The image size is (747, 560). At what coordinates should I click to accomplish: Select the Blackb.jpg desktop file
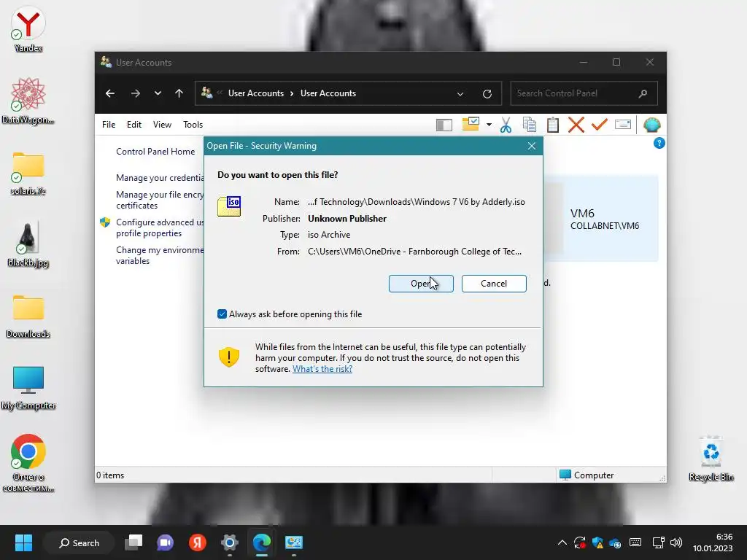28,244
